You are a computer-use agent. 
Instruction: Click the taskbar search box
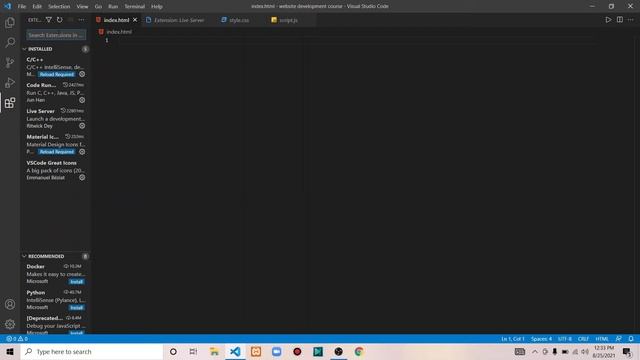tap(92, 351)
